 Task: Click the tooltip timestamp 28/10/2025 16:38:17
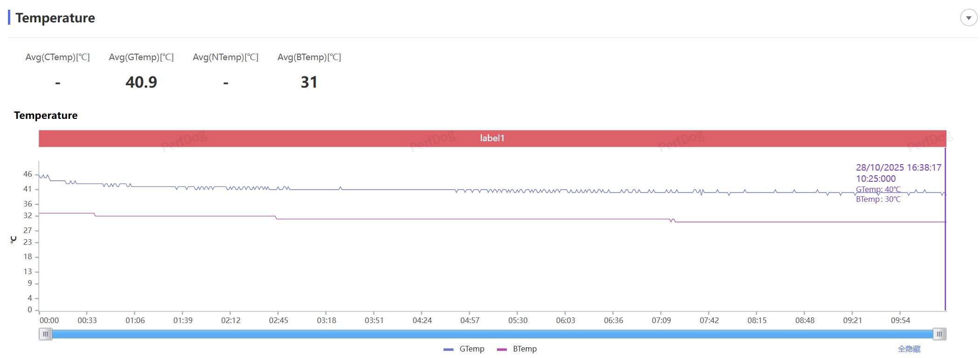coord(898,167)
